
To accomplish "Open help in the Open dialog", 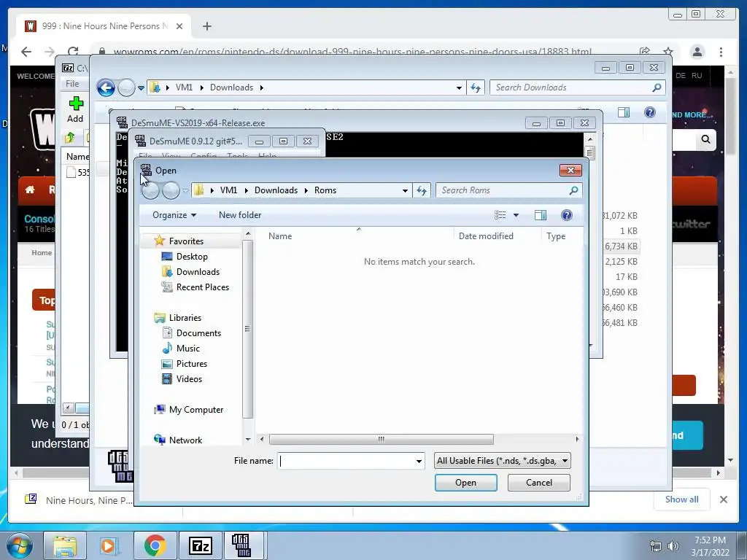I will pos(566,215).
